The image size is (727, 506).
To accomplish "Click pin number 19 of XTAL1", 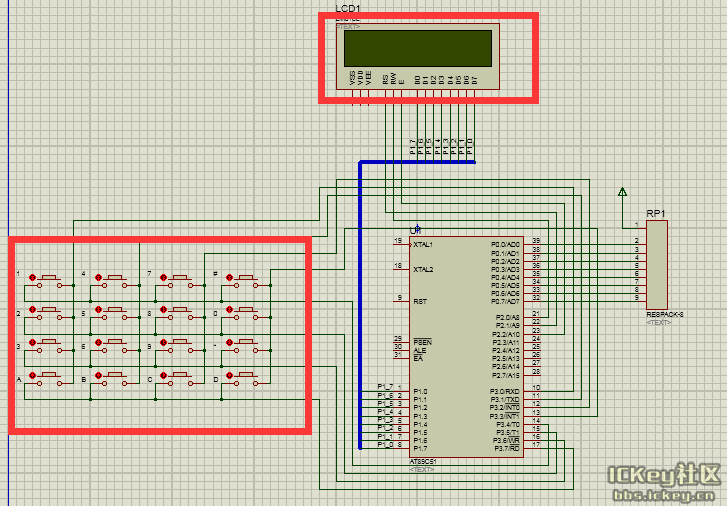I will 398,240.
